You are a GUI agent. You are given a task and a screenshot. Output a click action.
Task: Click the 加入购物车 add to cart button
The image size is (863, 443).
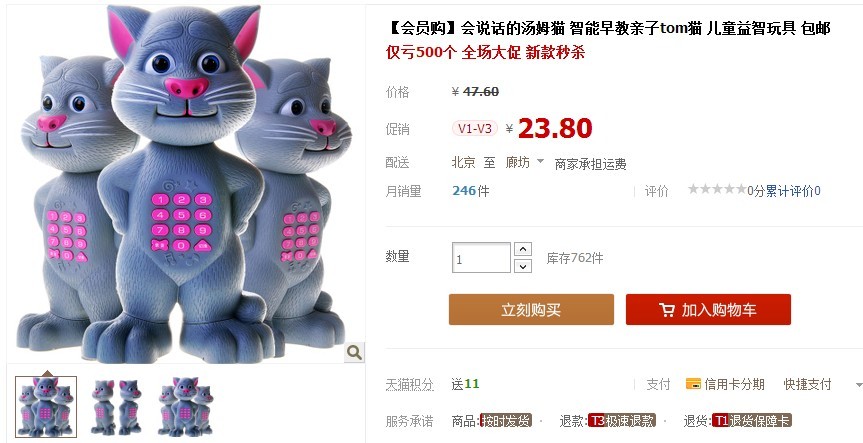[708, 309]
